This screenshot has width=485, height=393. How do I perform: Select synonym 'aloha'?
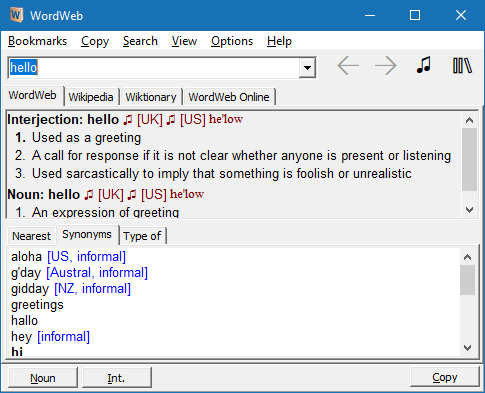26,257
